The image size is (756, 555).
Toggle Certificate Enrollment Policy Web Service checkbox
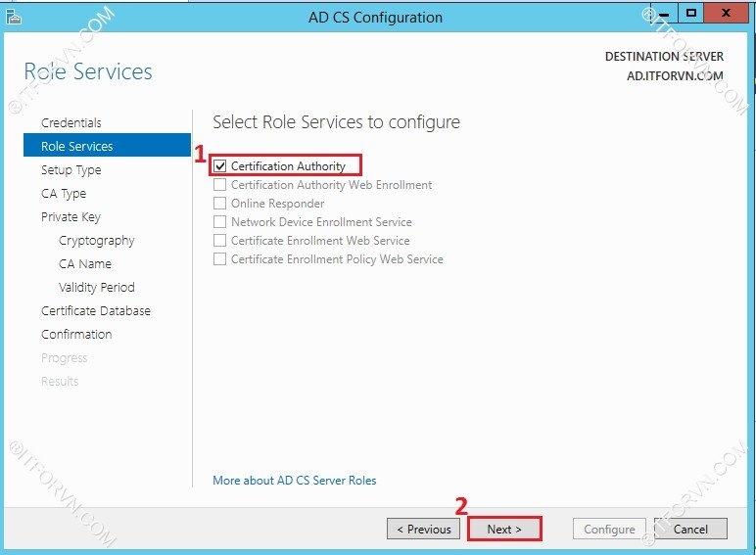click(x=220, y=259)
